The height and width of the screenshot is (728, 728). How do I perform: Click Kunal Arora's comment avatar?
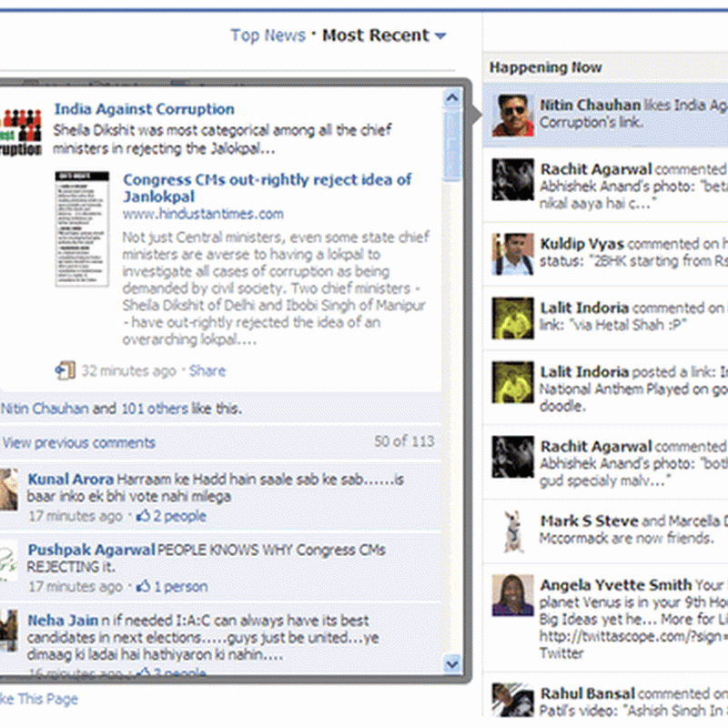[x=9, y=490]
